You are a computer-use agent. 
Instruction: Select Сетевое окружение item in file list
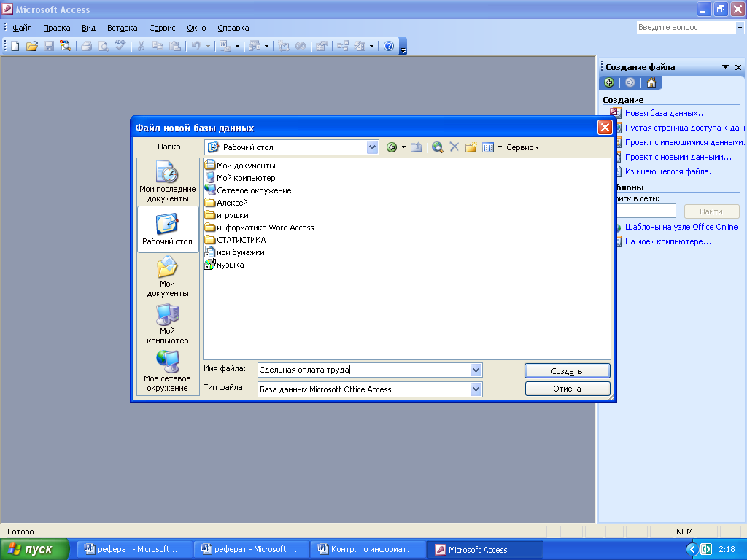pyautogui.click(x=248, y=190)
